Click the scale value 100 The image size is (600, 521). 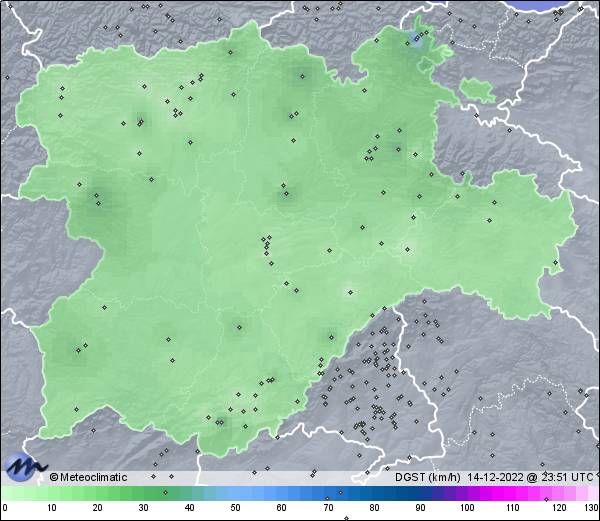tap(467, 508)
